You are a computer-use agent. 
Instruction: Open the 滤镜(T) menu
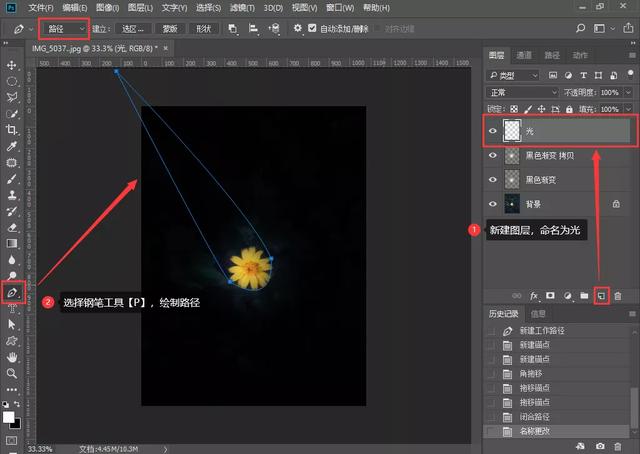[x=242, y=8]
